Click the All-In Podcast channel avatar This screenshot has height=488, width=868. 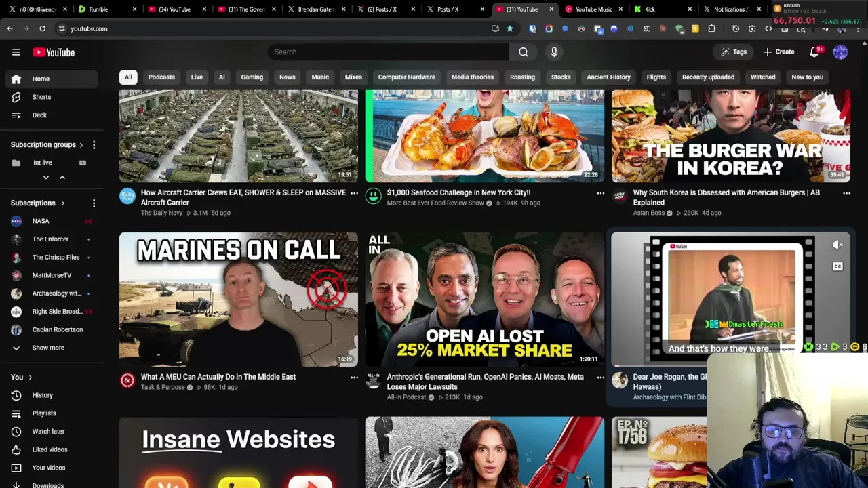[x=373, y=381]
